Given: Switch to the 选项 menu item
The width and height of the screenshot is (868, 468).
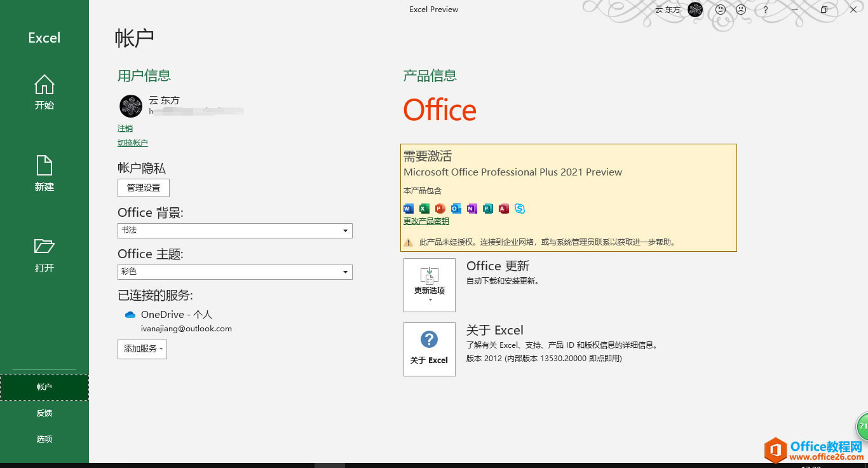Looking at the screenshot, I should [44, 439].
